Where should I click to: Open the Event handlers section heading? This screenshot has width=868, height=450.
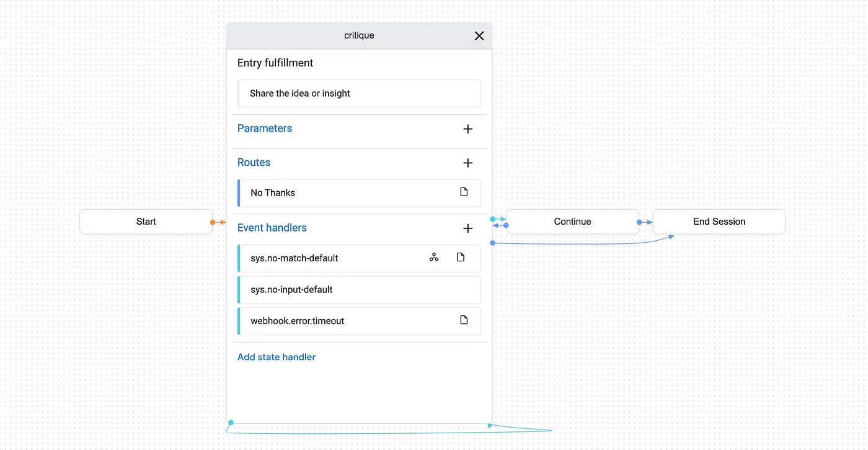click(272, 228)
